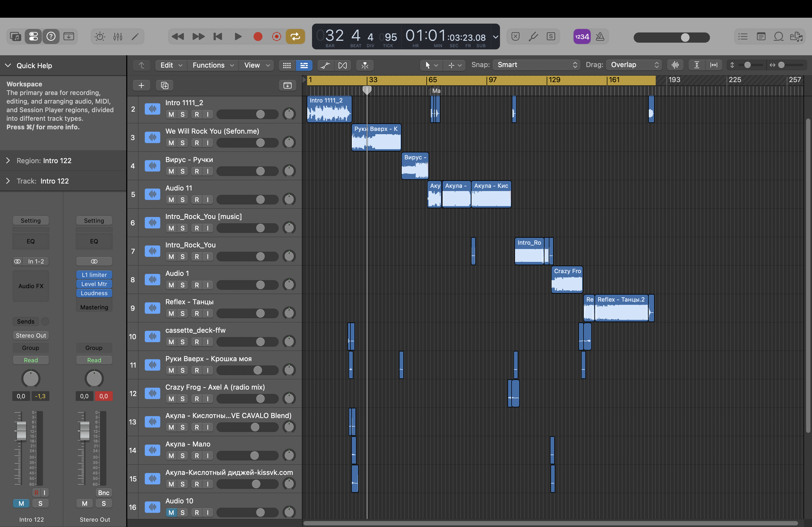Toggle the Quick Help question mark button
Screen dimensions: 812x527
pos(51,36)
